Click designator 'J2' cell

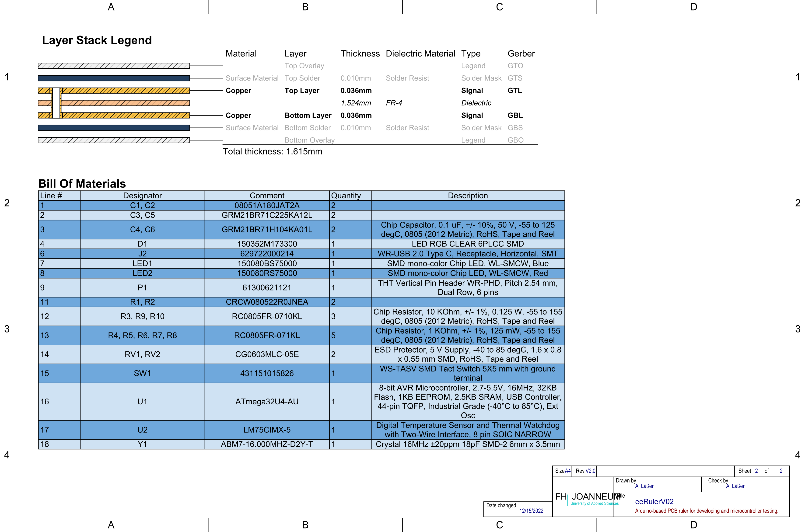click(x=143, y=253)
